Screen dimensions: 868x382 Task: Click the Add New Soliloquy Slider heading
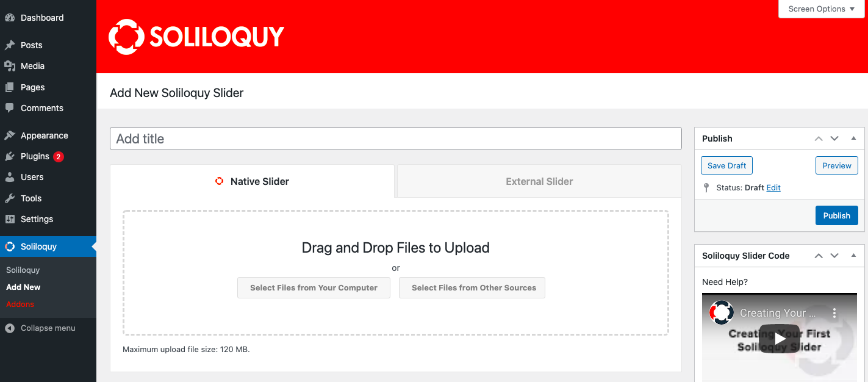click(176, 93)
